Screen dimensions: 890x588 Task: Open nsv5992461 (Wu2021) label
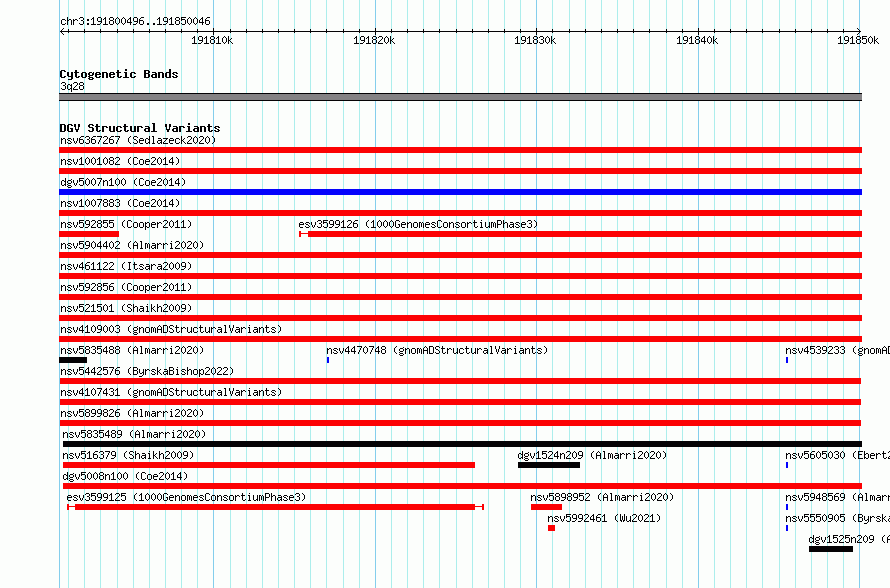[x=604, y=518]
